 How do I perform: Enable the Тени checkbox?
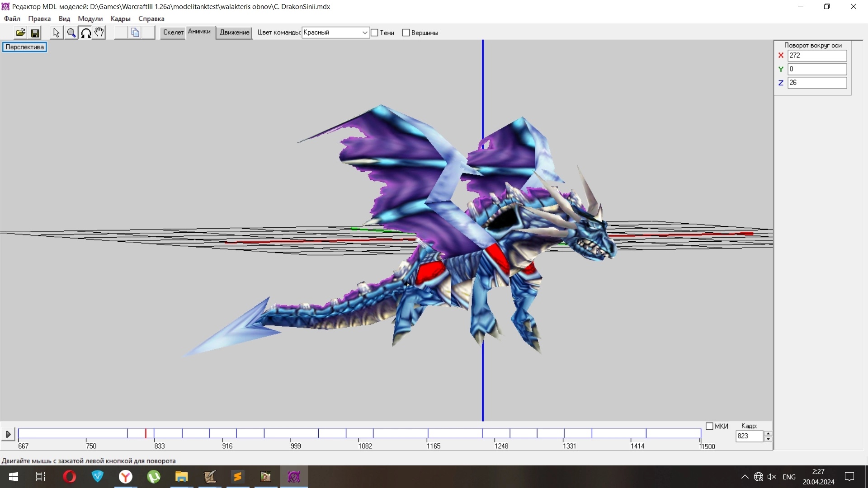[x=374, y=33]
